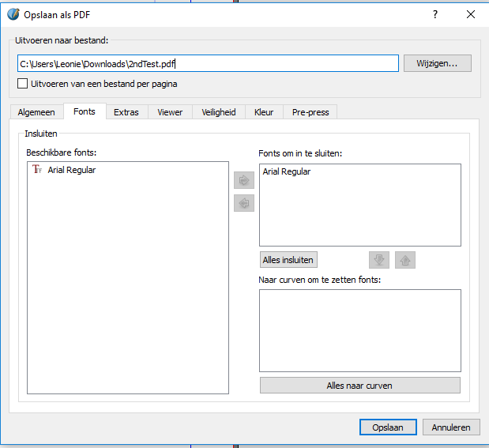The height and width of the screenshot is (448, 489).
Task: Go to the Viewer tab
Action: pos(170,112)
